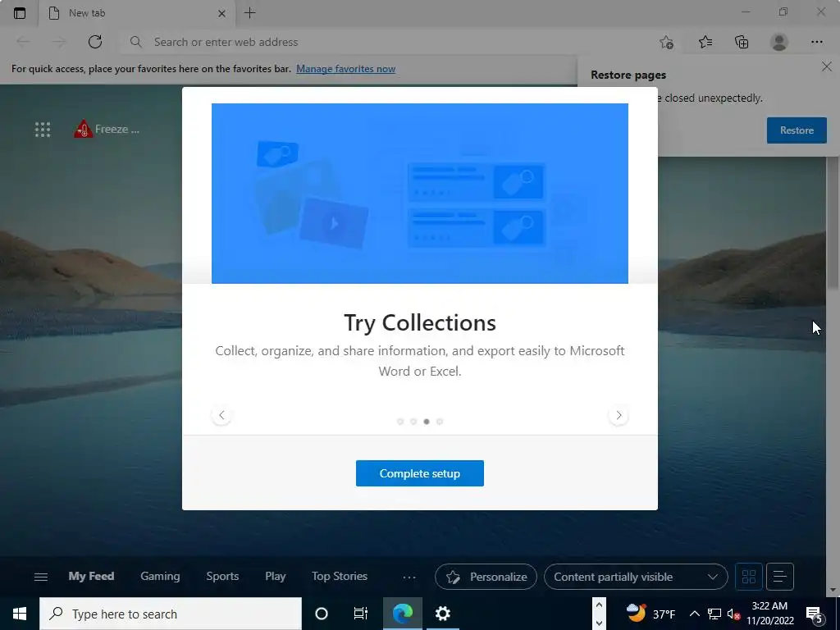Viewport: 840px width, 630px height.
Task: Switch to the Play feed tab
Action: pos(276,577)
